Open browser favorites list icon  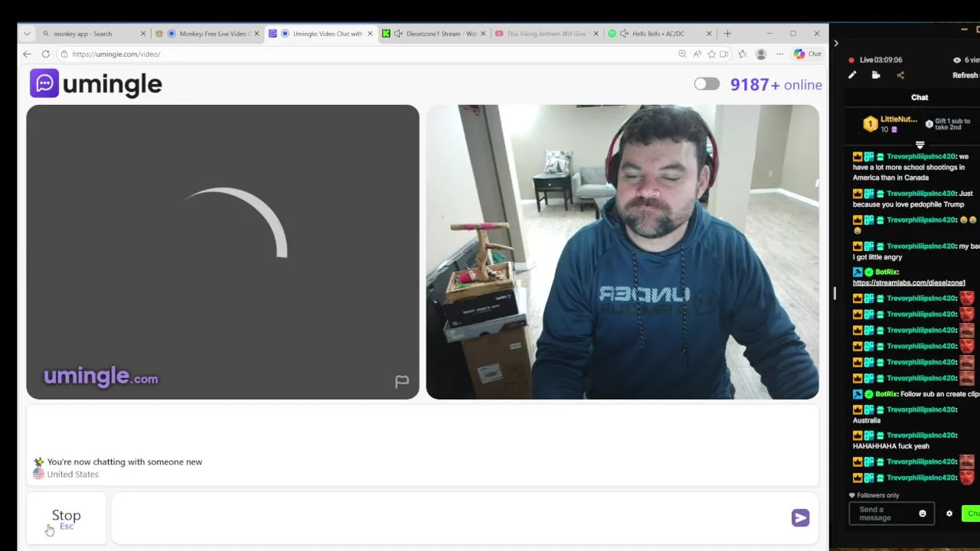pyautogui.click(x=742, y=54)
